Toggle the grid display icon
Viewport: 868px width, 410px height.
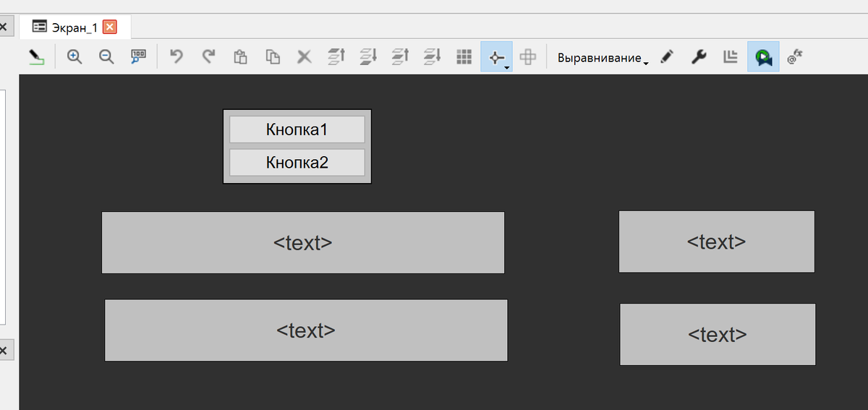pos(464,57)
